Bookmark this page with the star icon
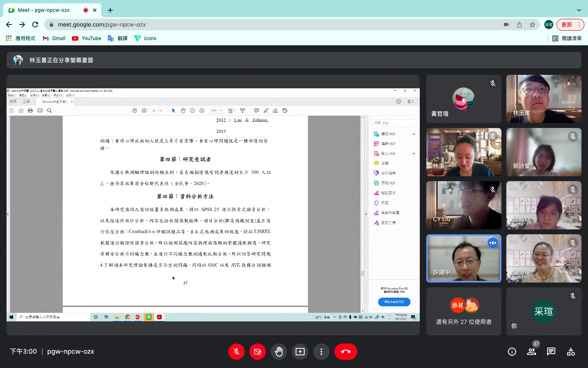 (x=532, y=25)
